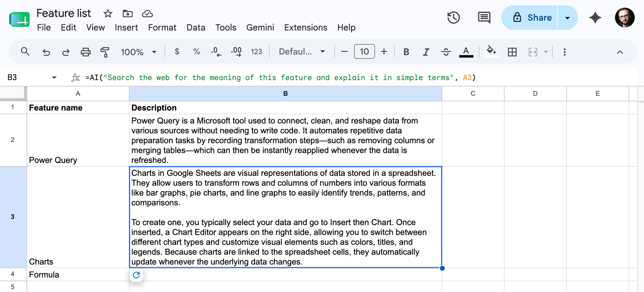Open the 123 more formats menu
644x292 pixels.
point(256,52)
